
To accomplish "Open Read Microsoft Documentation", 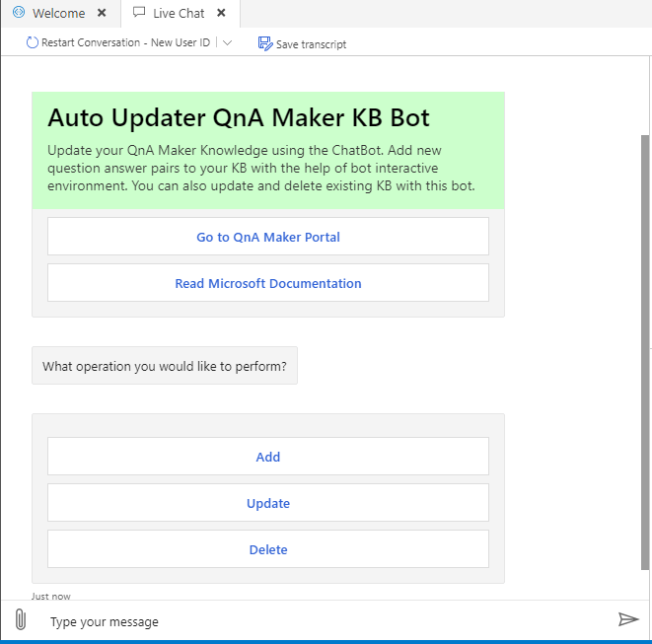I will click(268, 283).
